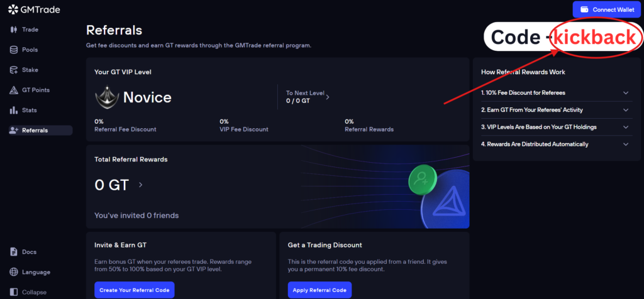Open GMTrade home via logo text
This screenshot has width=644, height=299.
(x=40, y=9)
